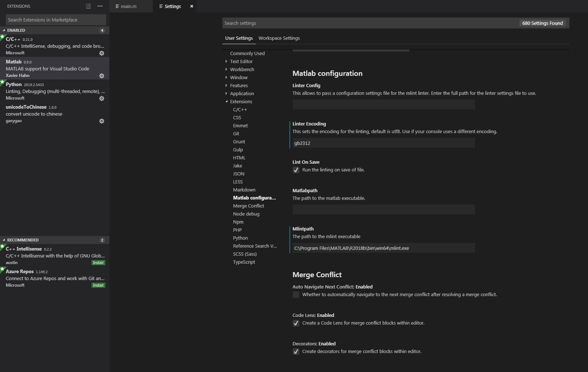
Task: Install the Azure Repos extension
Action: 98,285
